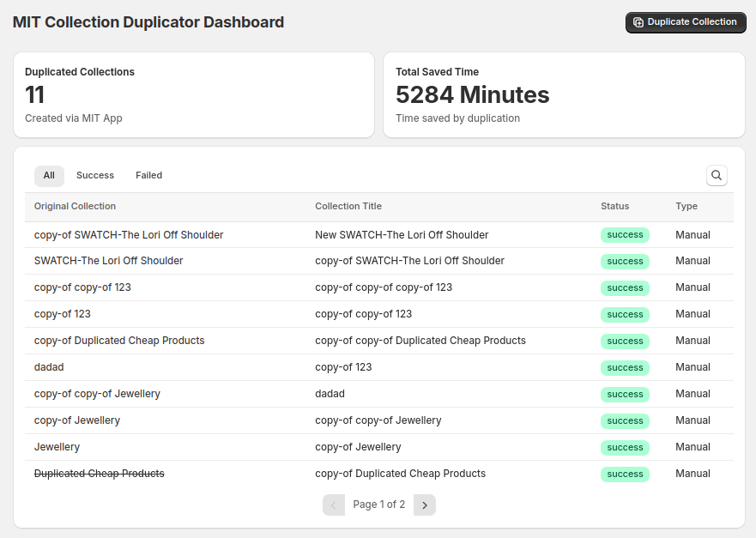
Task: Select title "copy-of copy-of Duplicated Cheap Products"
Action: 420,341
